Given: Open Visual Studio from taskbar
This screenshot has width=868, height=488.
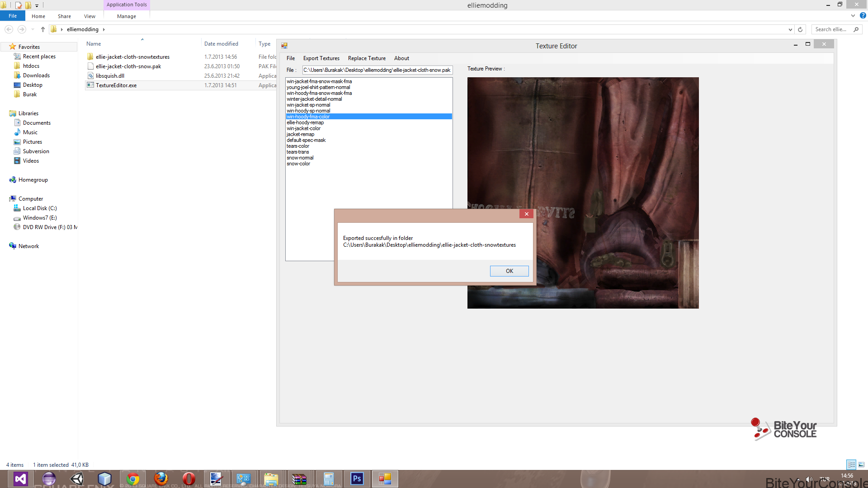Looking at the screenshot, I should tap(20, 479).
